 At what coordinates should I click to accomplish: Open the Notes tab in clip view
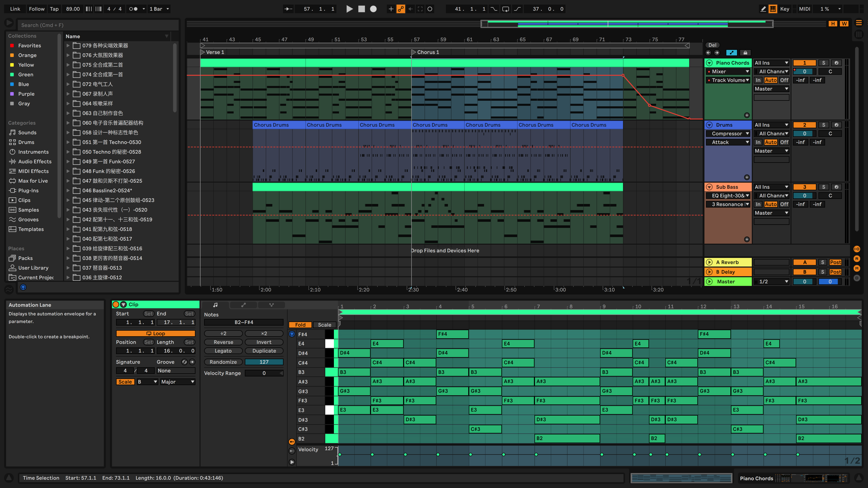click(215, 305)
